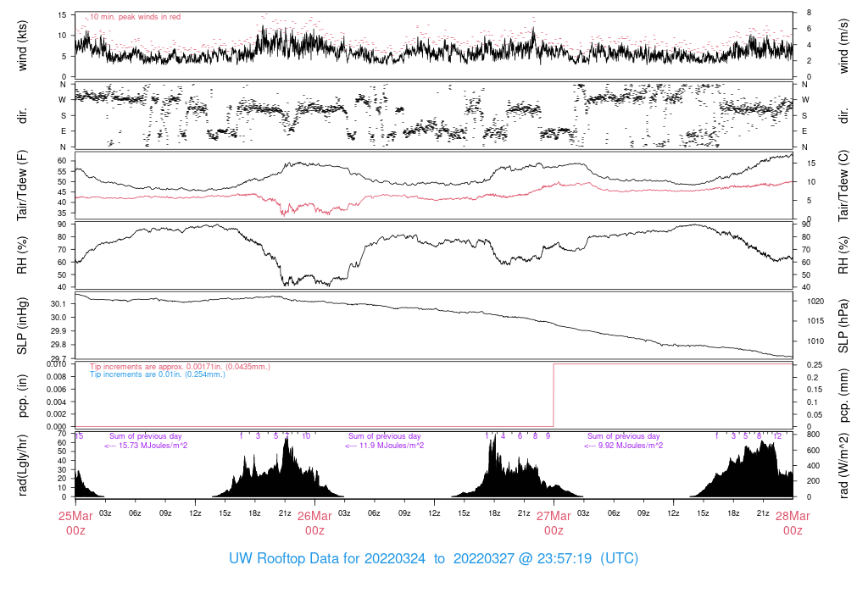
Task: Click the right pcp. (mm) axis label
Action: pos(843,396)
